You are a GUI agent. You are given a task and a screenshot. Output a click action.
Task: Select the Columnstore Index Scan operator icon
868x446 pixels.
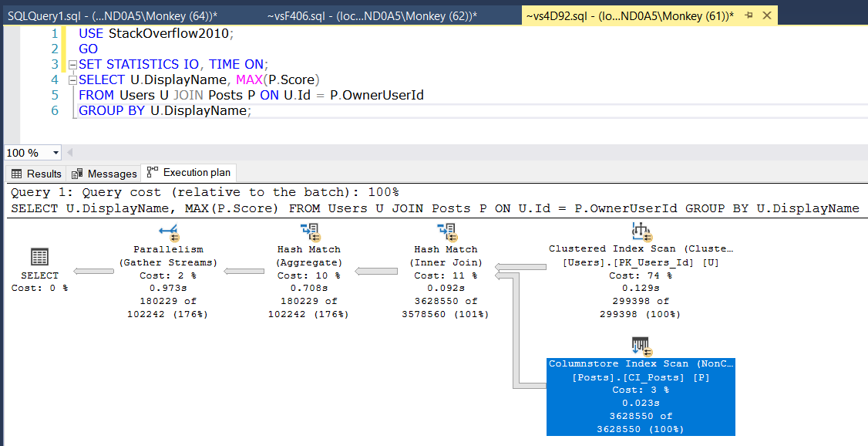pyautogui.click(x=640, y=345)
